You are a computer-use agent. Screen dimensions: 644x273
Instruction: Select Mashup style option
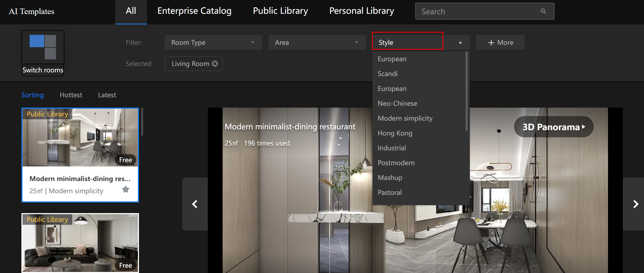[x=419, y=178]
